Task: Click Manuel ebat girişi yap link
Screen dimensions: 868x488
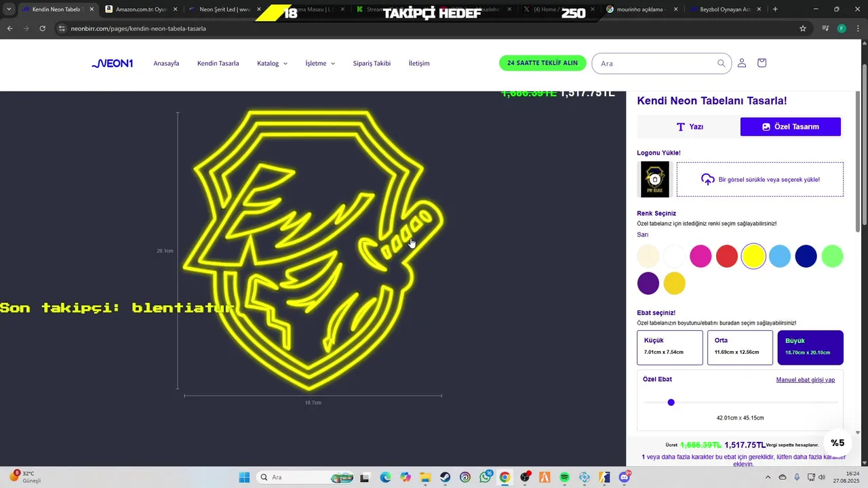Action: (806, 380)
